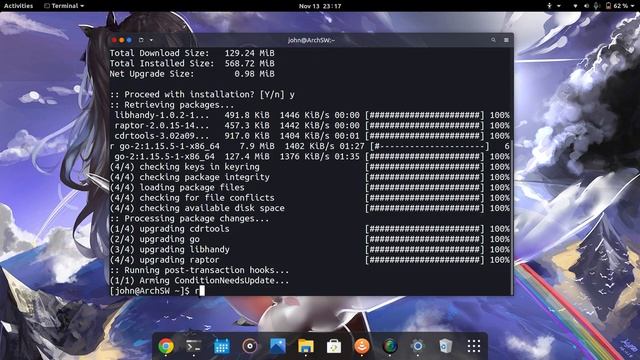Click the "checking package integrity" line
640x360 pixels.
coord(309,177)
